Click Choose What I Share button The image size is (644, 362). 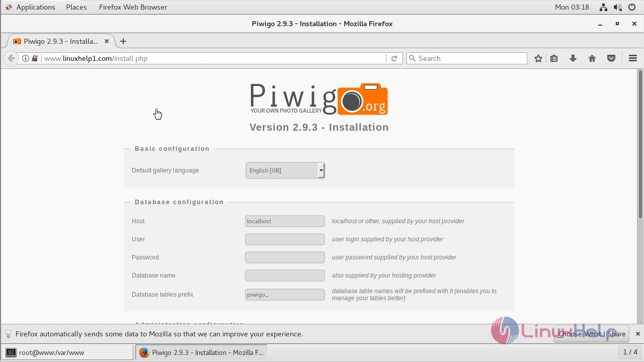(x=592, y=334)
